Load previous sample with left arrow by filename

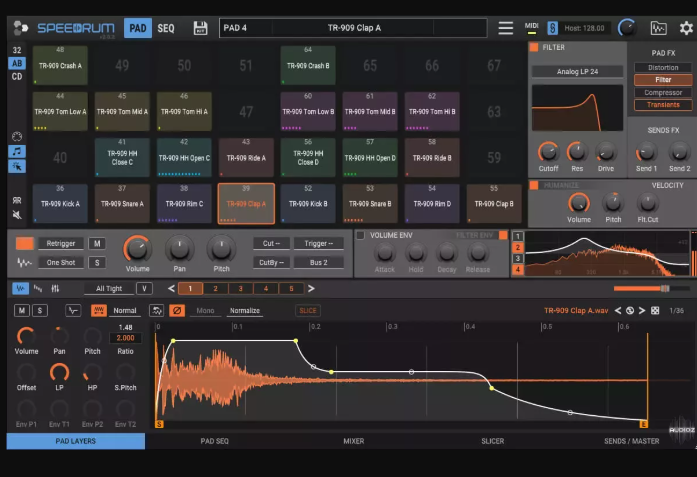(618, 310)
